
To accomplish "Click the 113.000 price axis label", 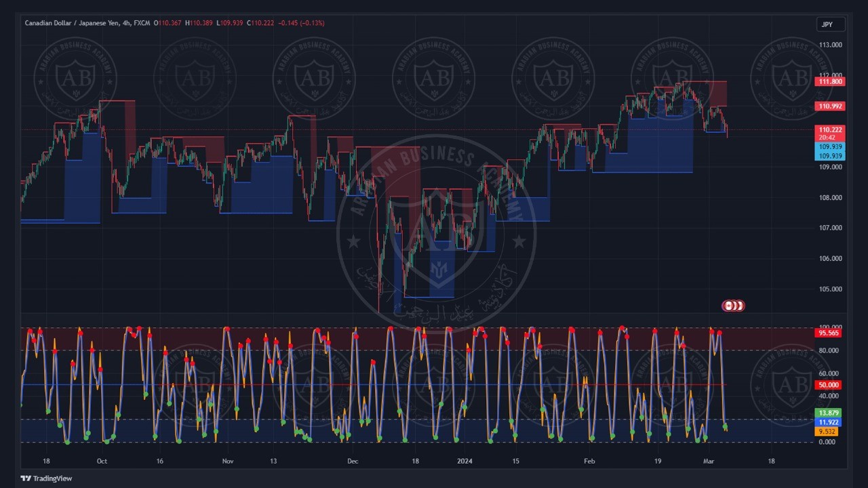I will [x=831, y=45].
